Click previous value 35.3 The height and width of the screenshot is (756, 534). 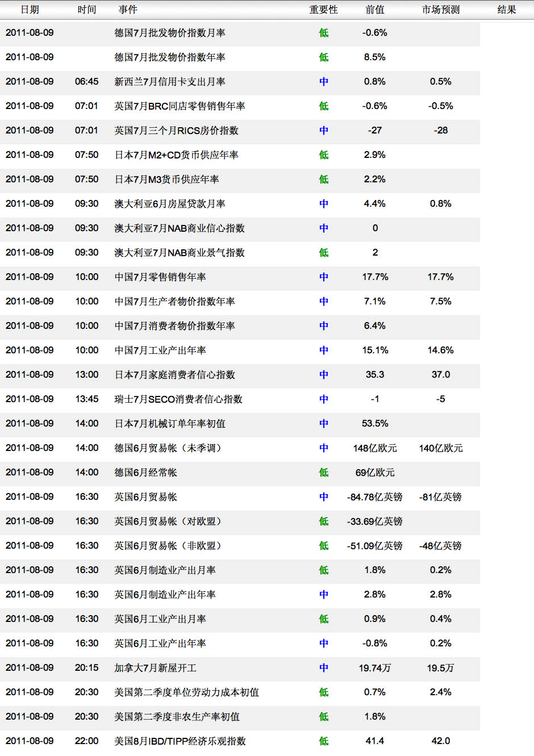click(375, 375)
